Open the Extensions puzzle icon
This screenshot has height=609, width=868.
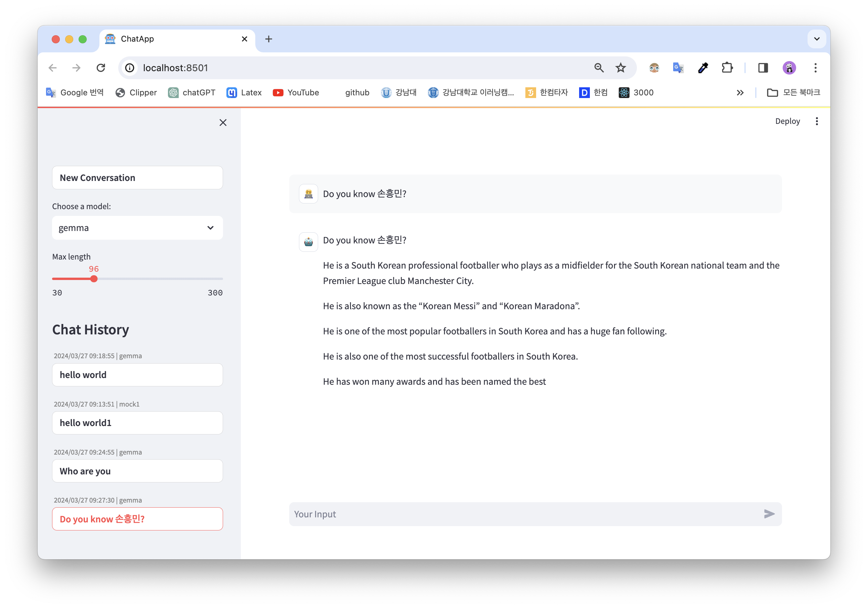[x=727, y=68]
